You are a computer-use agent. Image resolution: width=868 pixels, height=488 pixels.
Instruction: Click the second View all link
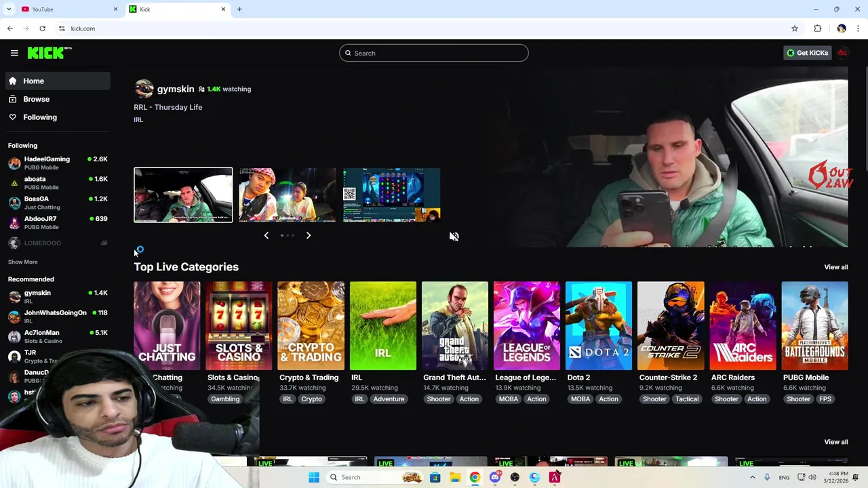(x=835, y=442)
